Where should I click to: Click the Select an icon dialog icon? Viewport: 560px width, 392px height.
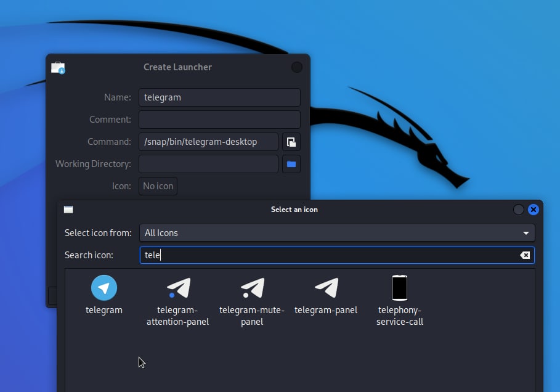point(68,210)
